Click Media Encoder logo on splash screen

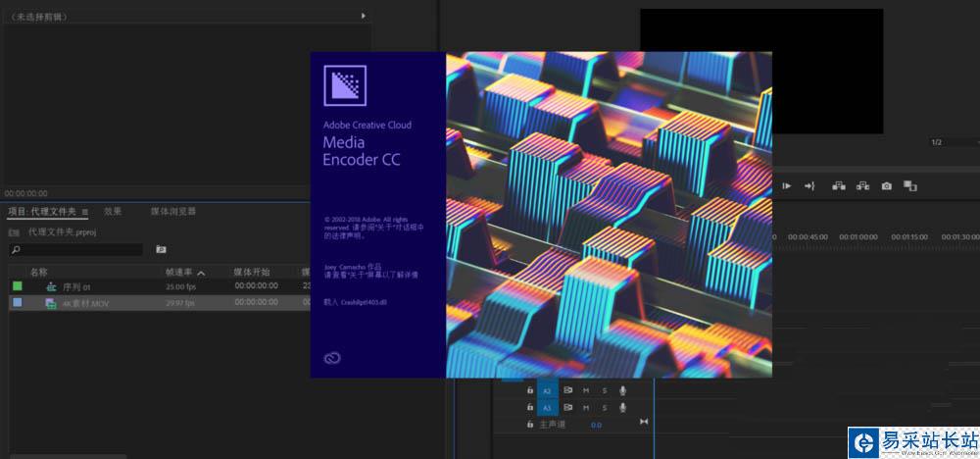345,85
